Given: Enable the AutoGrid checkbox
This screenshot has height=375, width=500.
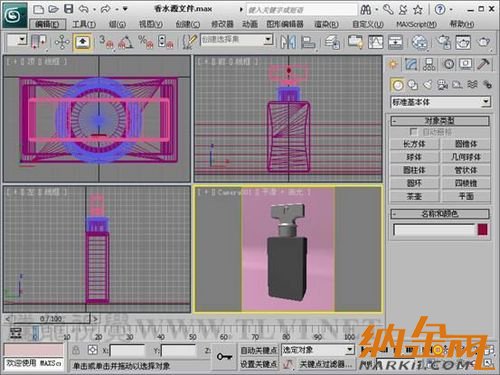Looking at the screenshot, I should tap(413, 132).
